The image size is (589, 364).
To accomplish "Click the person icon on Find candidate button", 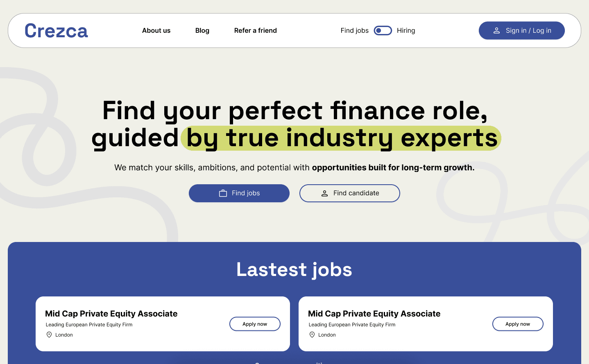I will click(324, 193).
